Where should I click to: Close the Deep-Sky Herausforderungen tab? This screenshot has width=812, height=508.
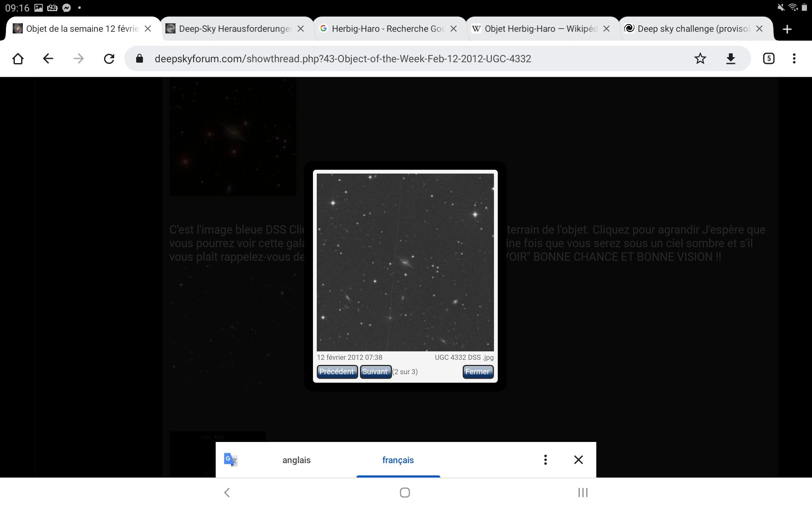click(x=301, y=29)
